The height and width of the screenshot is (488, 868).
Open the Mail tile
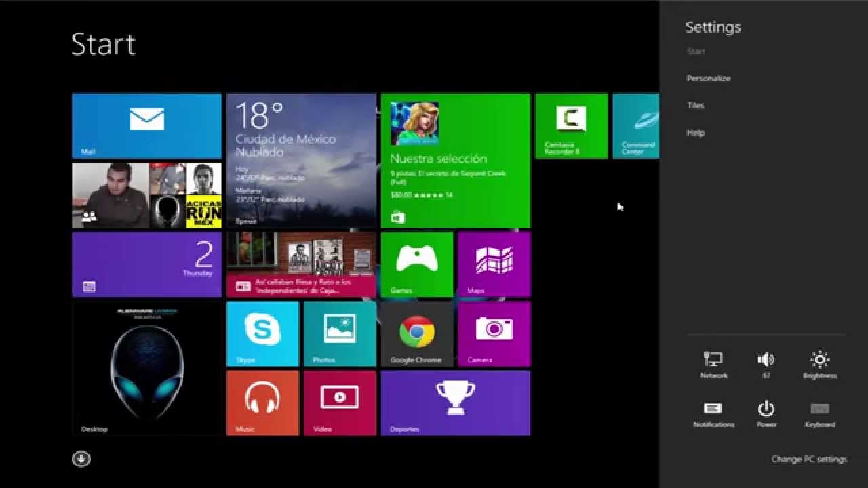click(147, 126)
